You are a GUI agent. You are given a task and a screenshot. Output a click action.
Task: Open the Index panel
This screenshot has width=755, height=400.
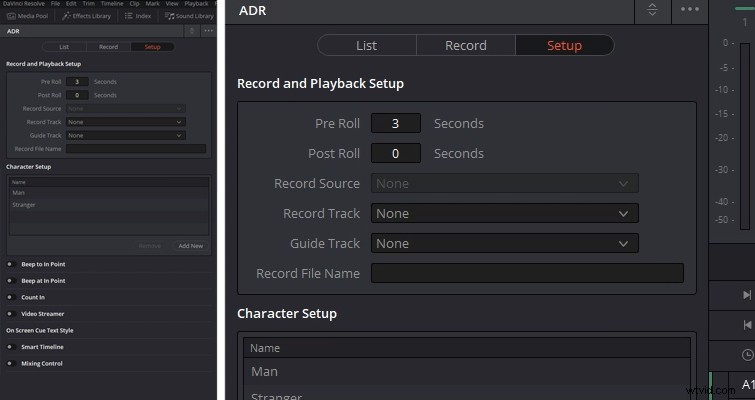coord(138,16)
